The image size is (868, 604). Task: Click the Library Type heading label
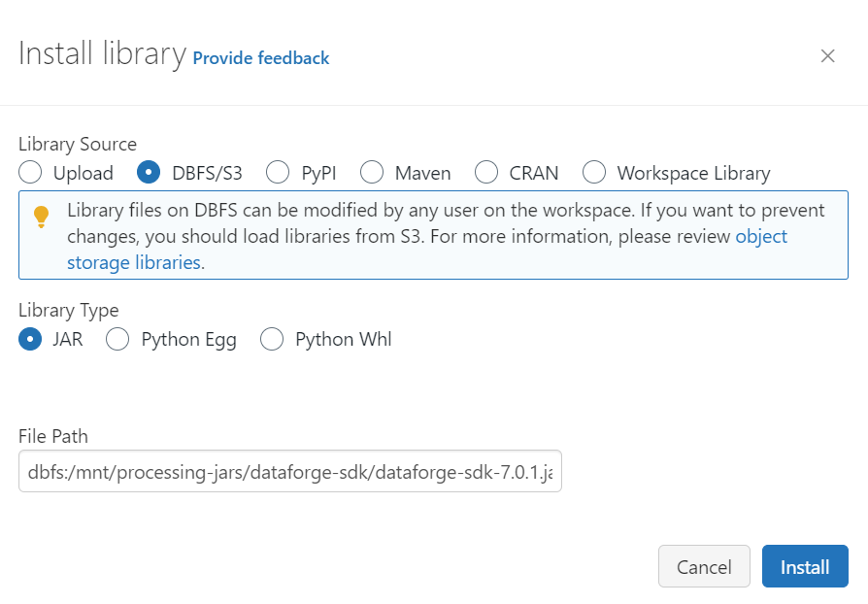pos(69,310)
